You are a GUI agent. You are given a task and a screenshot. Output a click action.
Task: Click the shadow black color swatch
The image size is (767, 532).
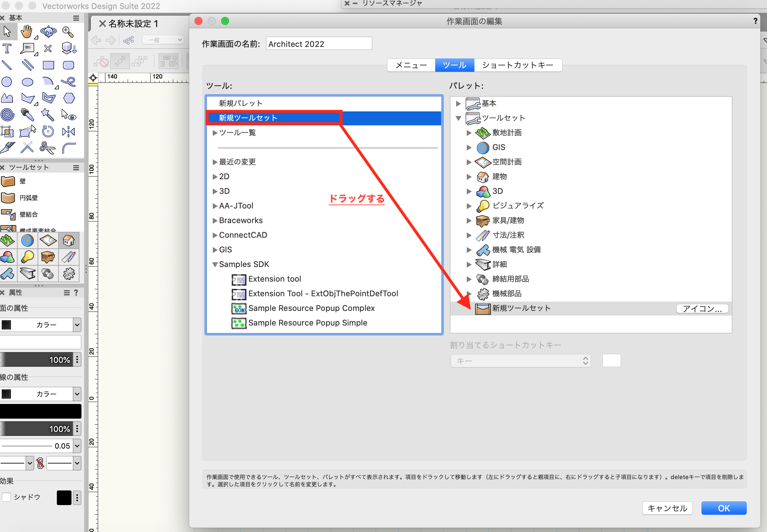(x=64, y=498)
